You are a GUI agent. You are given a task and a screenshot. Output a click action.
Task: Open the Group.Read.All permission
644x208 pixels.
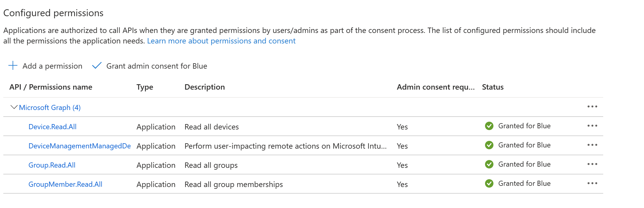tap(52, 165)
